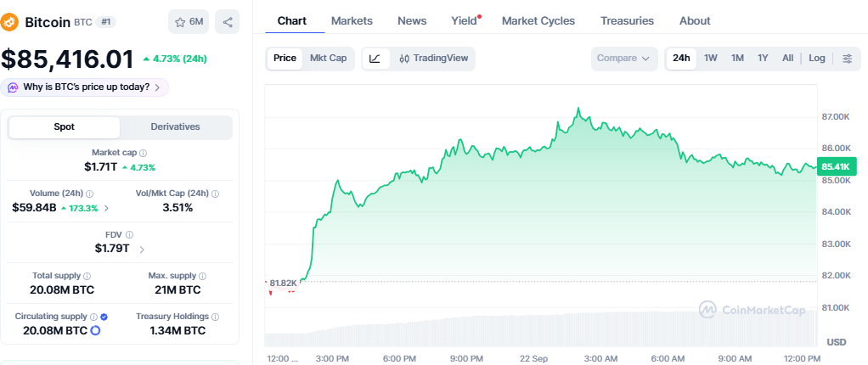Click the 3:00 AM axis label
This screenshot has width=868, height=365.
601,359
